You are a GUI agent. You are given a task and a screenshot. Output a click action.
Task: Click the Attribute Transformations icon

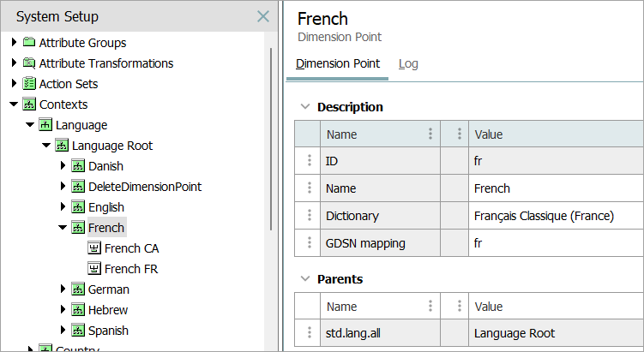click(x=29, y=63)
